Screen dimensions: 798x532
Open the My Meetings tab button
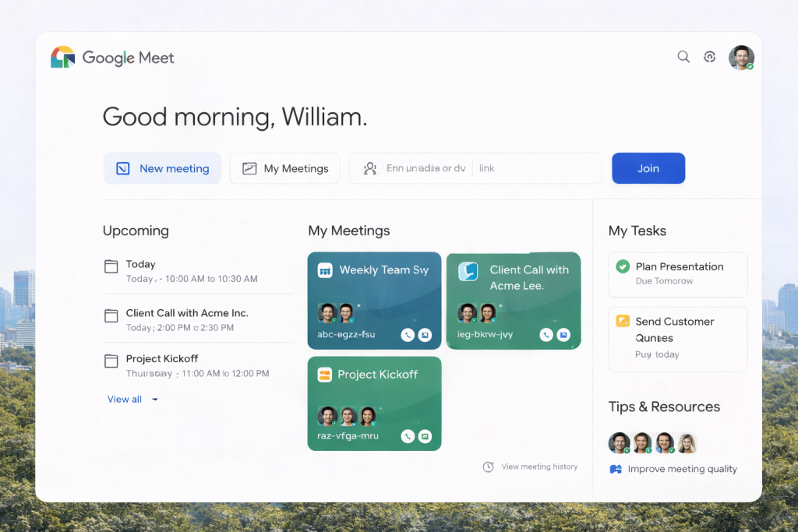click(284, 168)
